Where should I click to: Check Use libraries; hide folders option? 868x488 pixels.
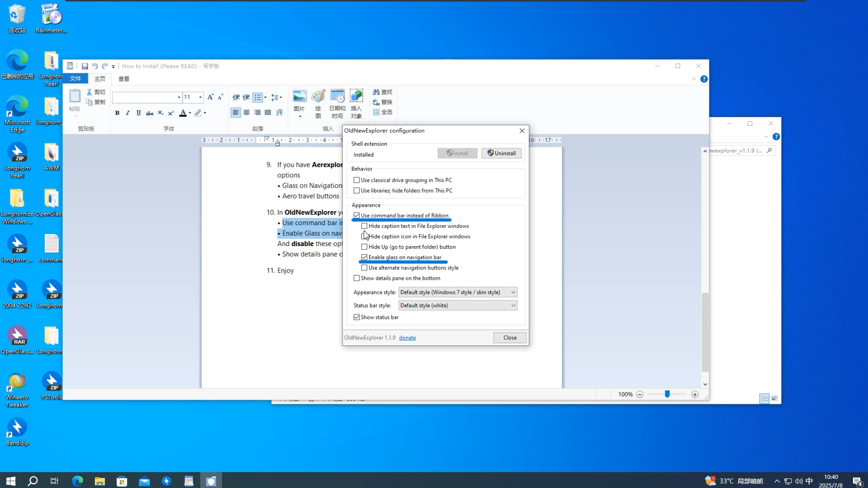point(357,190)
